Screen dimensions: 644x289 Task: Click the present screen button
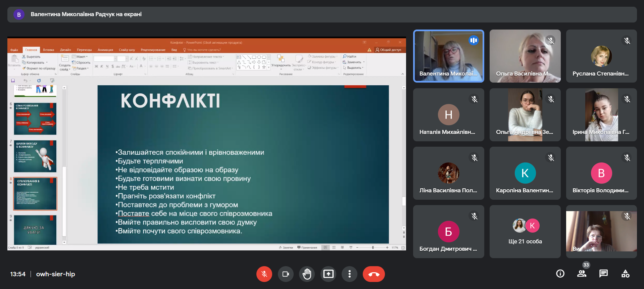(328, 274)
